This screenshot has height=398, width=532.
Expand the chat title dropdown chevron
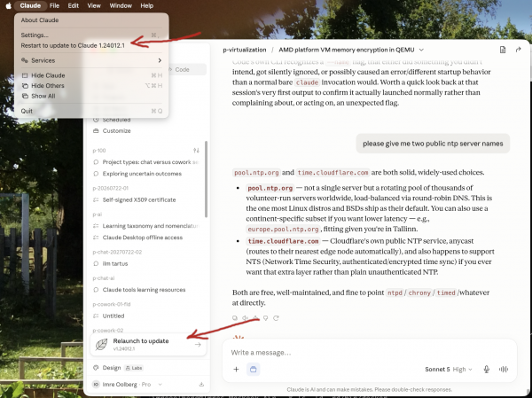421,50
